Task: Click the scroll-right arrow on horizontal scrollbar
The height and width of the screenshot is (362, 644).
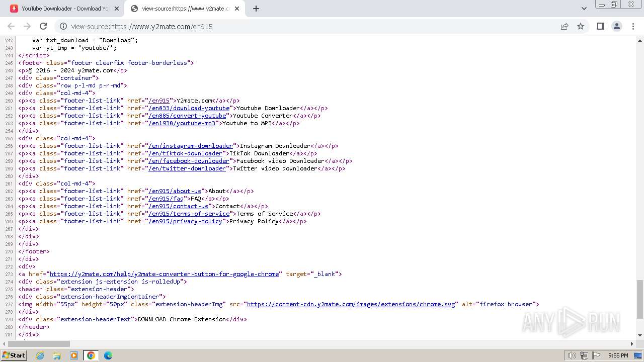Action: [632, 344]
